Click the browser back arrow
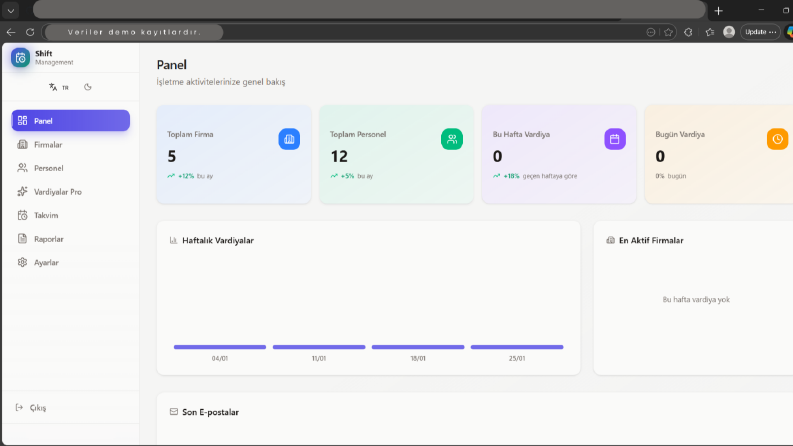The image size is (793, 446). (11, 32)
